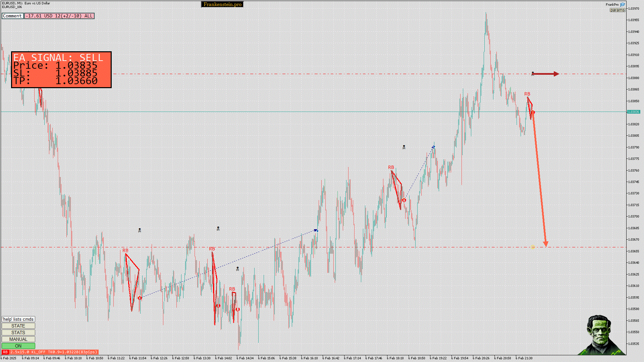644x362 pixels.
Task: Expand the EA SIGNAL SELL panel
Action: point(61,70)
